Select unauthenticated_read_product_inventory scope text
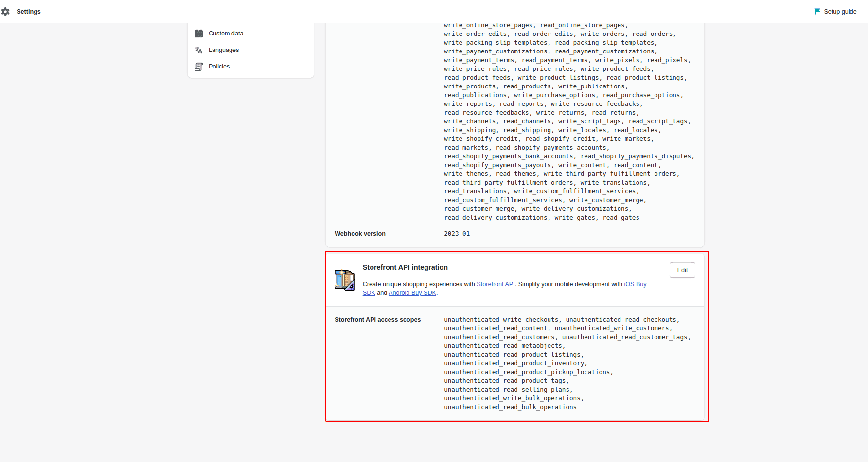Image resolution: width=868 pixels, height=462 pixels. click(x=514, y=363)
